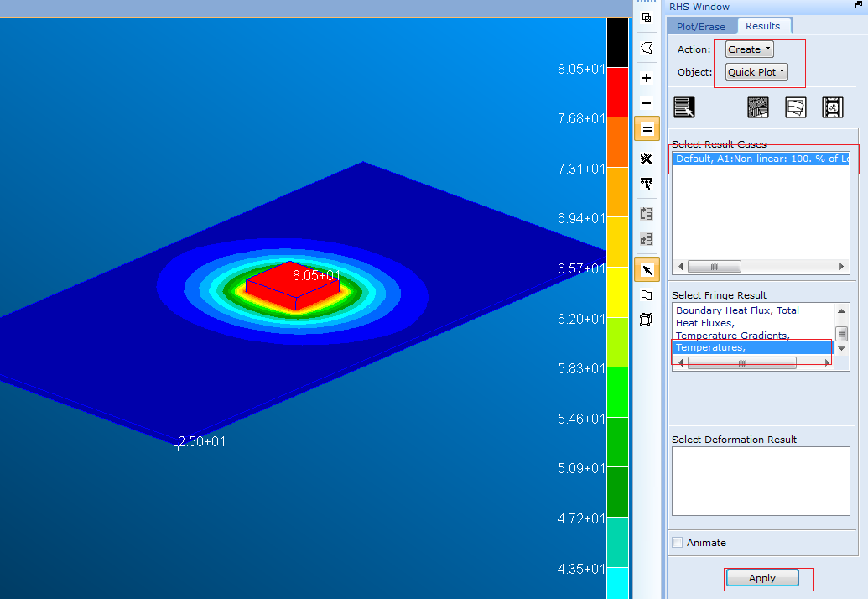
Task: Click the filmstrip animation options icon
Action: (x=832, y=107)
